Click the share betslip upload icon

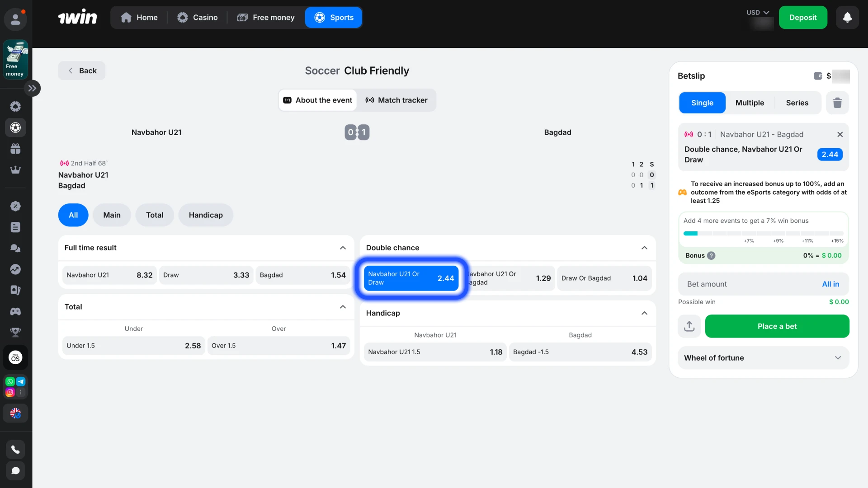(x=689, y=326)
